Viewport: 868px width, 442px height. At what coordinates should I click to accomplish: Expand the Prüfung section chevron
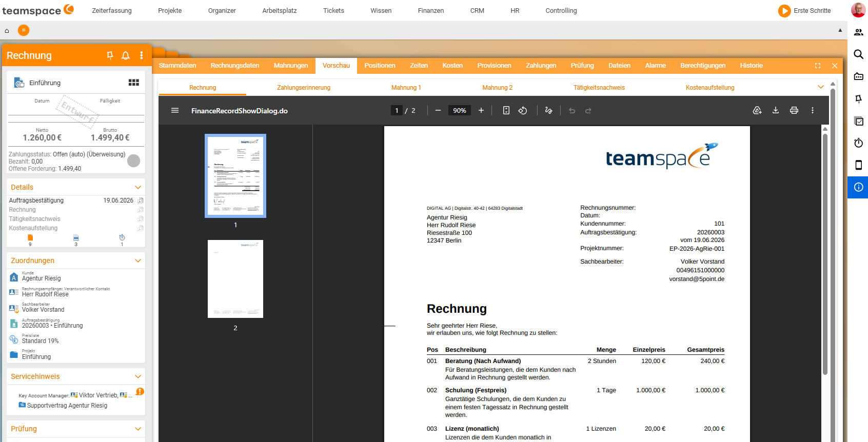pos(138,429)
